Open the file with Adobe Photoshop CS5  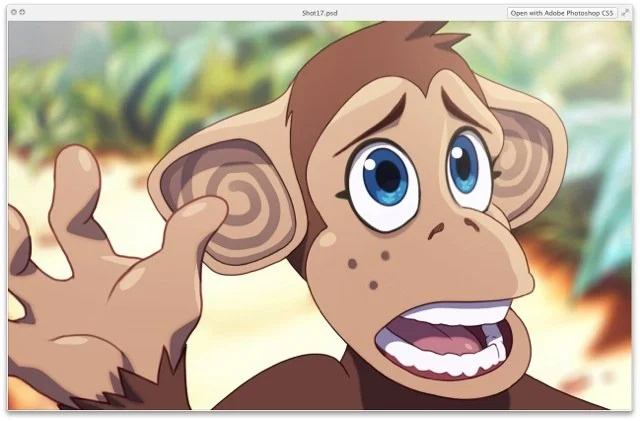[562, 13]
